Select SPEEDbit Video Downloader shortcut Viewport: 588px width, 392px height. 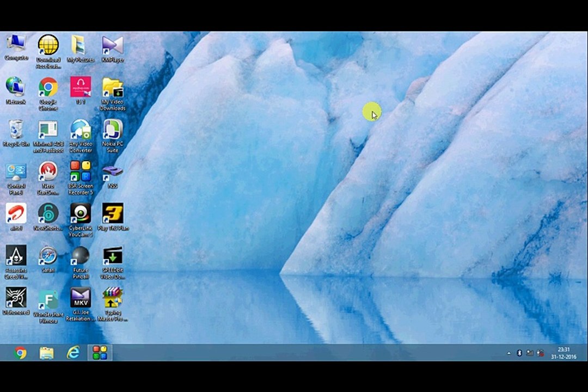tap(113, 262)
